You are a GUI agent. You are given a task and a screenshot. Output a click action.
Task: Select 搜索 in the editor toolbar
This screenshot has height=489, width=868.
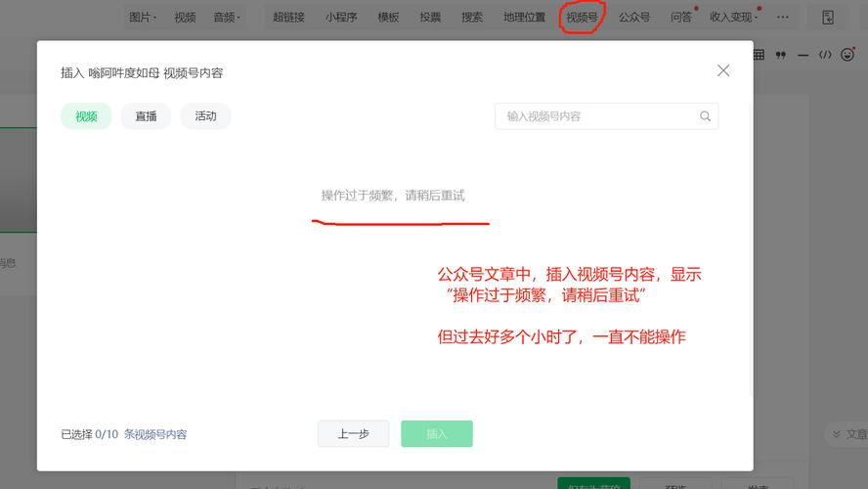(x=472, y=18)
